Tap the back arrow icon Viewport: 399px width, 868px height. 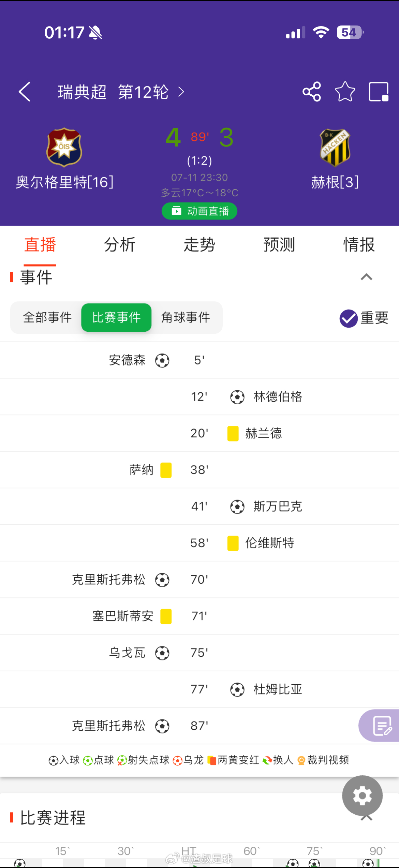tap(24, 92)
